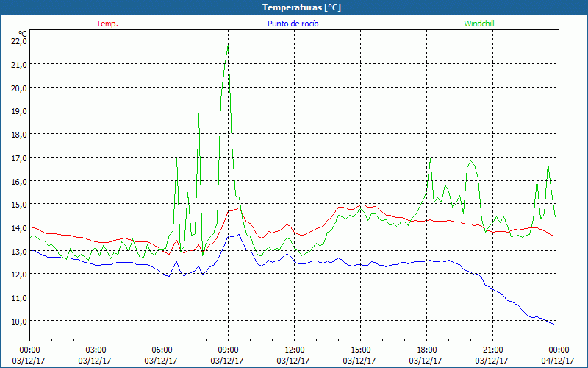Click the 12,0 y-axis value
This screenshot has height=368, width=588.
click(19, 275)
